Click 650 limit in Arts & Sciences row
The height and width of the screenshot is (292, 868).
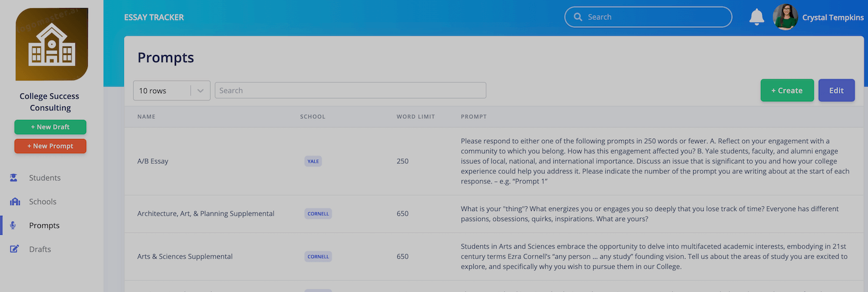pyautogui.click(x=402, y=256)
